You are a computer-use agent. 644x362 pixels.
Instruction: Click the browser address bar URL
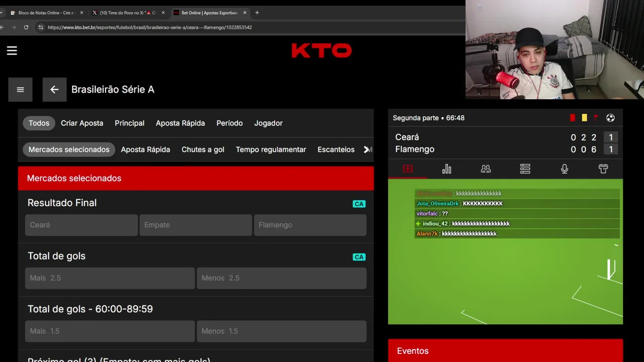coord(150,27)
